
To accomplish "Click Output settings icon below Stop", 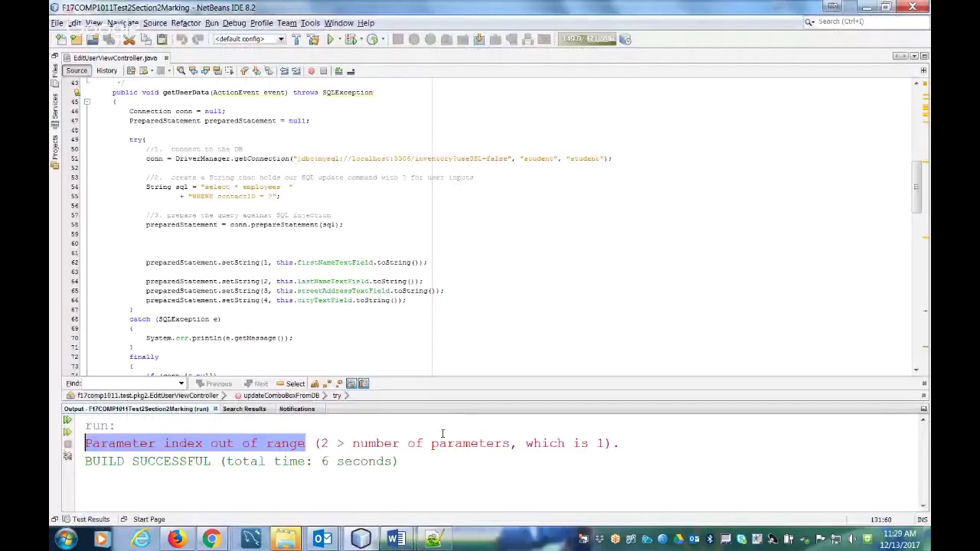I will pos(67,457).
